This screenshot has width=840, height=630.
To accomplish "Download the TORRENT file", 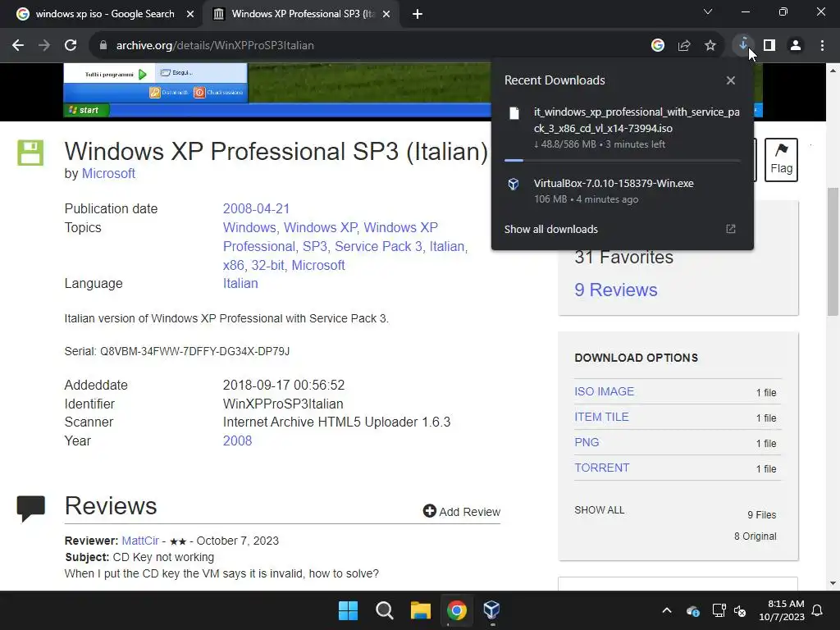I will (x=601, y=468).
